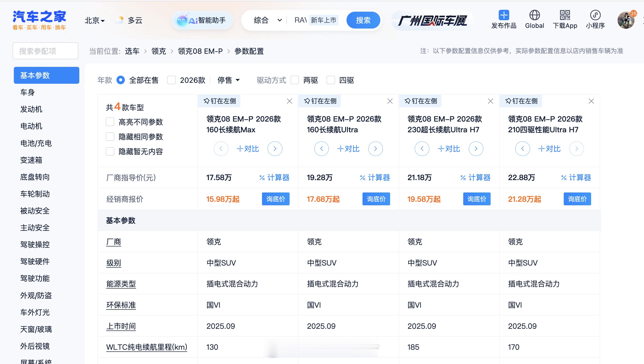Remove the 160长续航Ultra column with X

pos(390,101)
